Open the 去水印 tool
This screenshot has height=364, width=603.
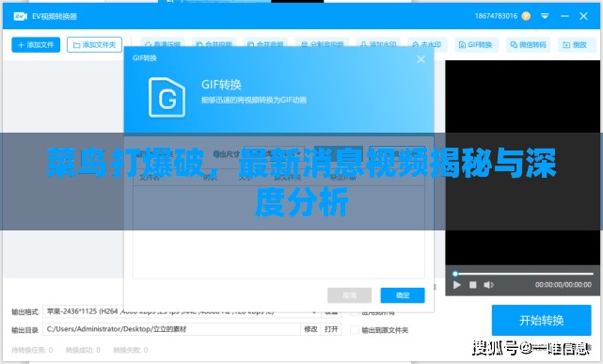point(427,44)
